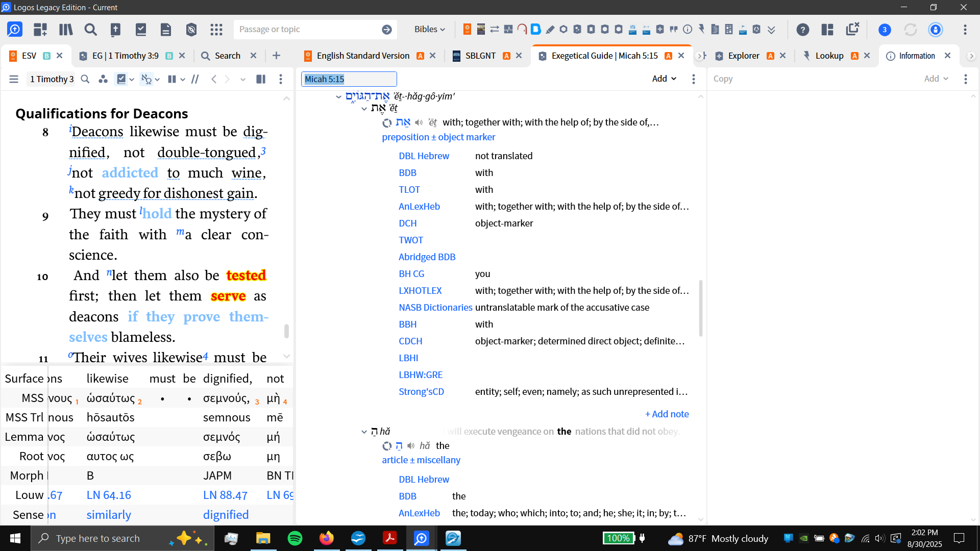This screenshot has height=551, width=980.
Task: Collapse the Hebrew et entry
Action: pyautogui.click(x=364, y=109)
